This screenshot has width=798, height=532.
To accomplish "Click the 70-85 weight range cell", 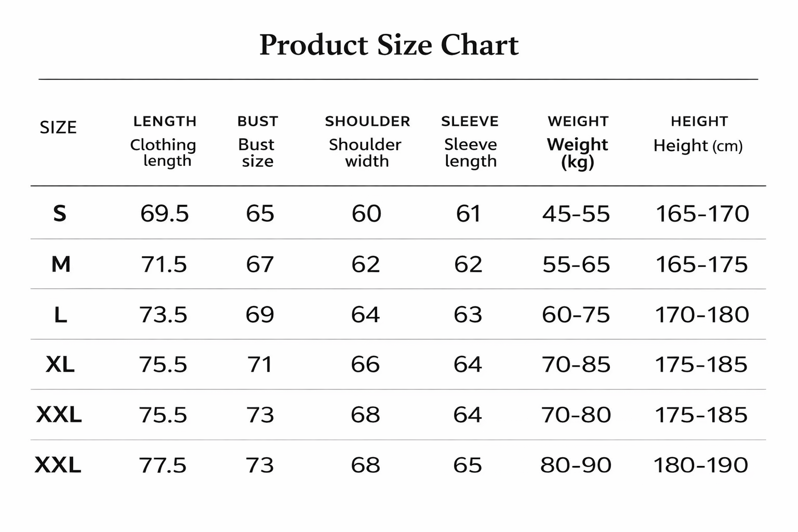I will pos(576,365).
